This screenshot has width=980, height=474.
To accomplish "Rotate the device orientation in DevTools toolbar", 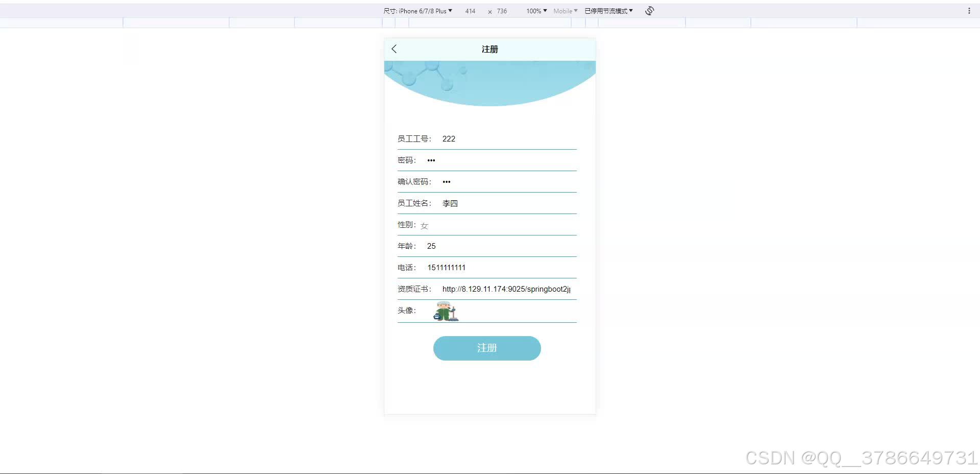I will click(x=649, y=10).
